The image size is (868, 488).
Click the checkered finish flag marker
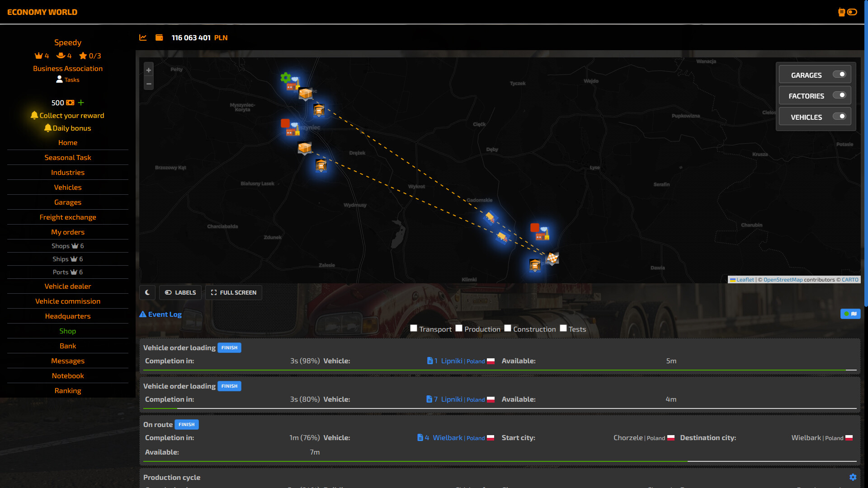tap(552, 258)
